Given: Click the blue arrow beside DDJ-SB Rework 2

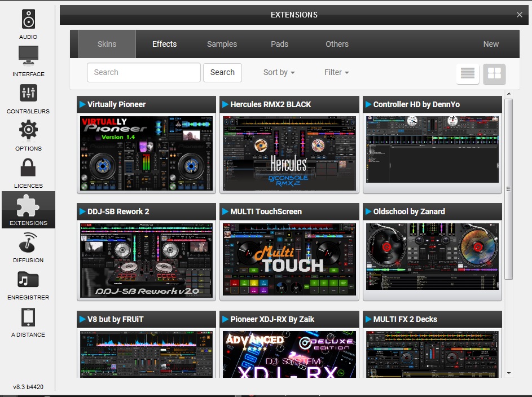Looking at the screenshot, I should tap(82, 211).
